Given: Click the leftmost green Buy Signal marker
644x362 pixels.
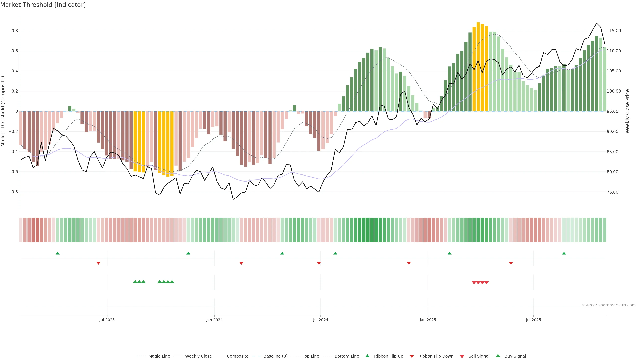Looking at the screenshot, I should (x=135, y=282).
